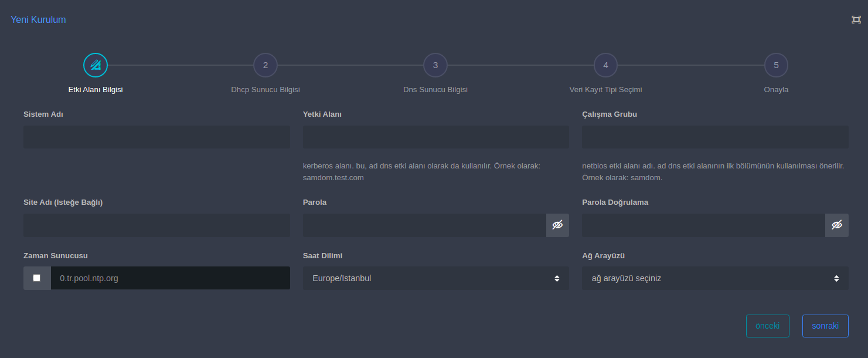
Task: Focus the Parola password input
Action: (424, 225)
